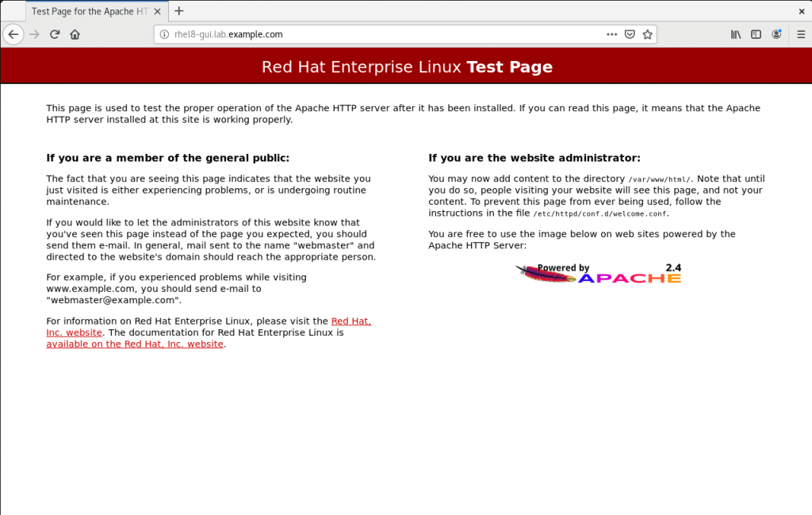Save page to Pocket
Viewport: 812px width, 515px height.
(630, 35)
